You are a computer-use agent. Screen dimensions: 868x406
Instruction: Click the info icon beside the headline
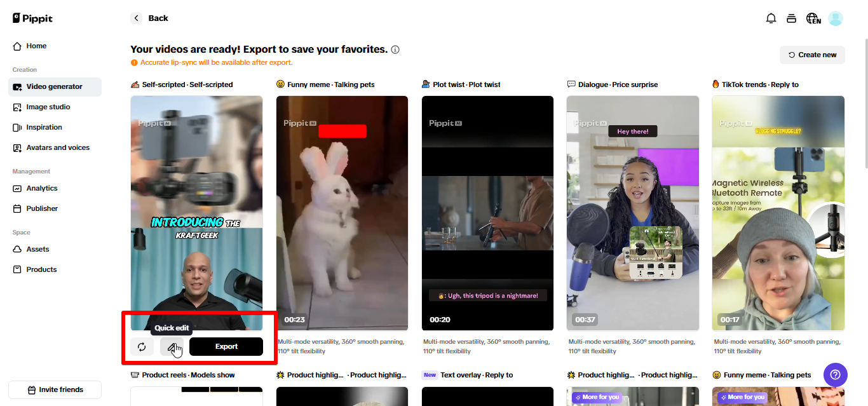[x=395, y=49]
